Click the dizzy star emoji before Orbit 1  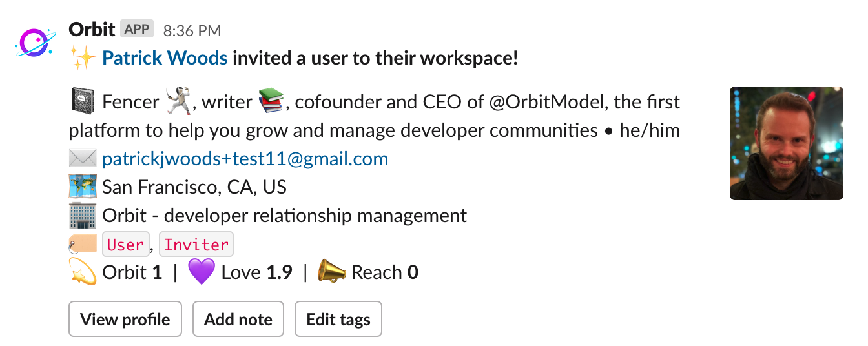(x=83, y=272)
